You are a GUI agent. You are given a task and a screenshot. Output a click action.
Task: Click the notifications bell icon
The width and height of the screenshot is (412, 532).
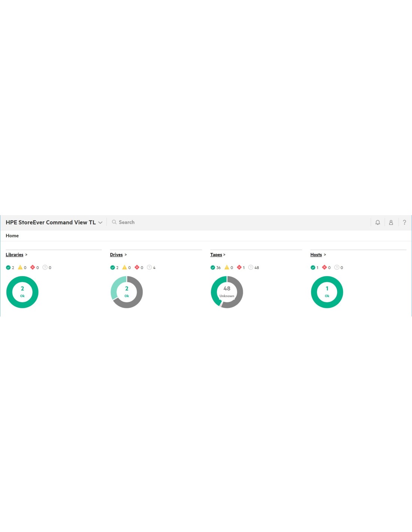click(x=378, y=222)
